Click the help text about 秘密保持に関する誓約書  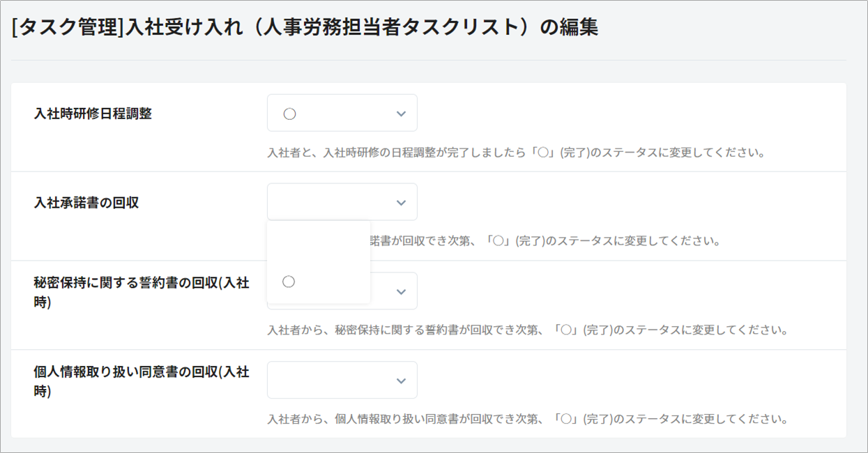(x=527, y=330)
